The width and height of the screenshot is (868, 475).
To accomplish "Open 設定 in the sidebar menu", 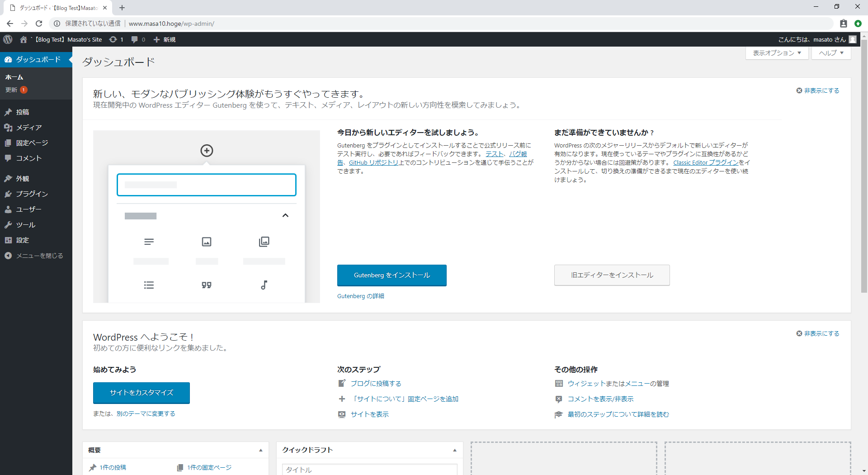I will point(36,240).
